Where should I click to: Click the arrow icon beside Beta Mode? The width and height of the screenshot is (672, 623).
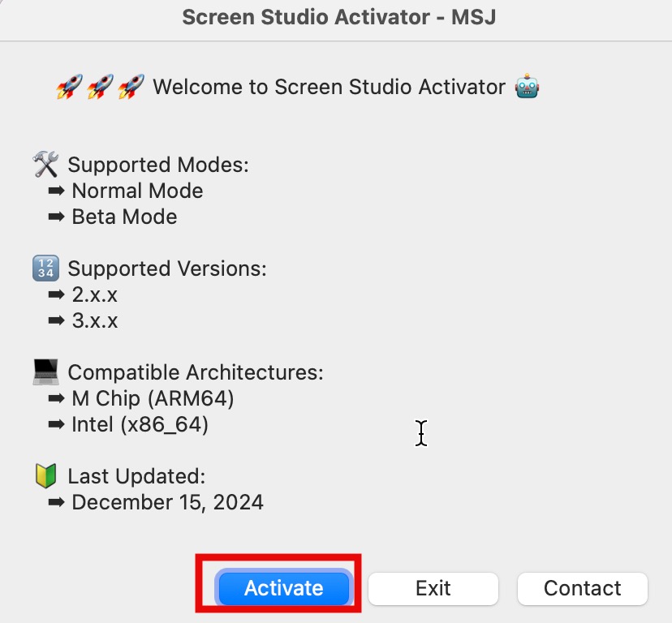point(56,217)
